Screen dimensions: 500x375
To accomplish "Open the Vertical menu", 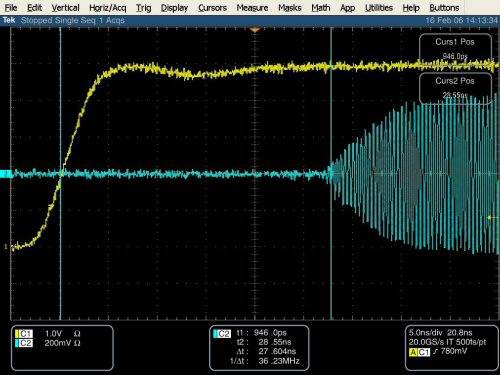I will click(x=65, y=8).
